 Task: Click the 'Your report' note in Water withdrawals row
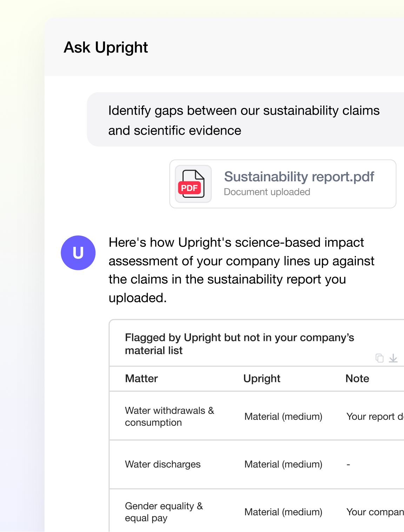coord(375,417)
